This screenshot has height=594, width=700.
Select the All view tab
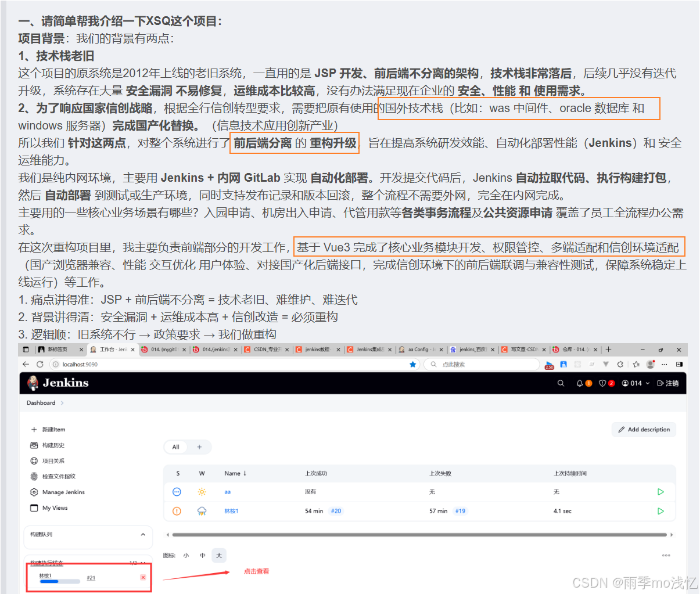[175, 447]
